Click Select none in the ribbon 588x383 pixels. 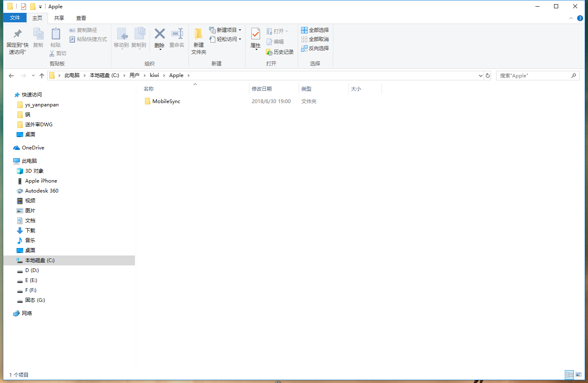pyautogui.click(x=315, y=39)
